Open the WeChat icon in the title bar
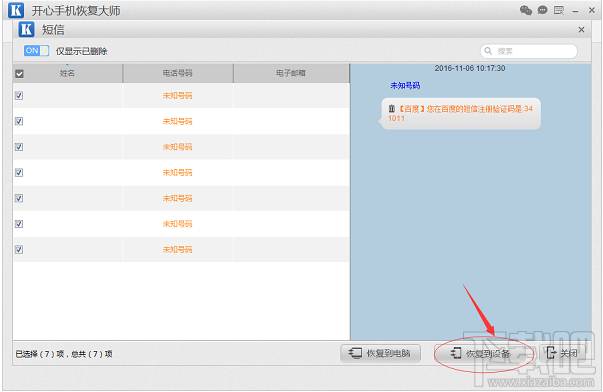603x392 pixels. [526, 10]
